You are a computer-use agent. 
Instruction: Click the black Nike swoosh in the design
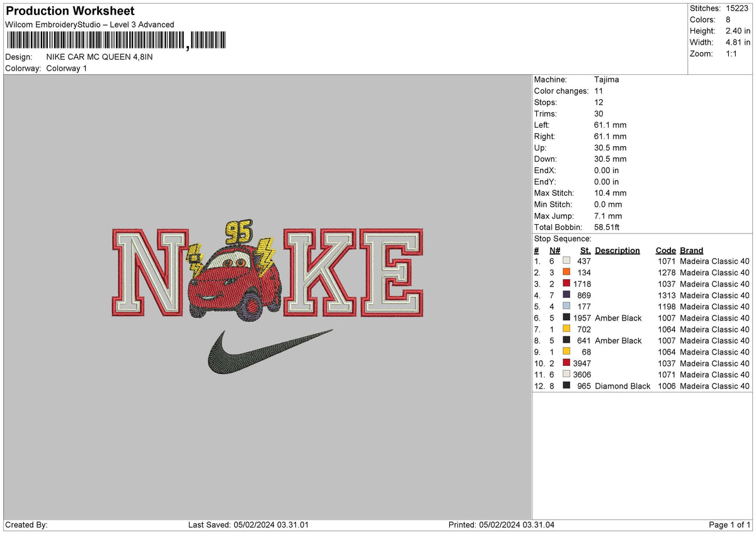270,351
